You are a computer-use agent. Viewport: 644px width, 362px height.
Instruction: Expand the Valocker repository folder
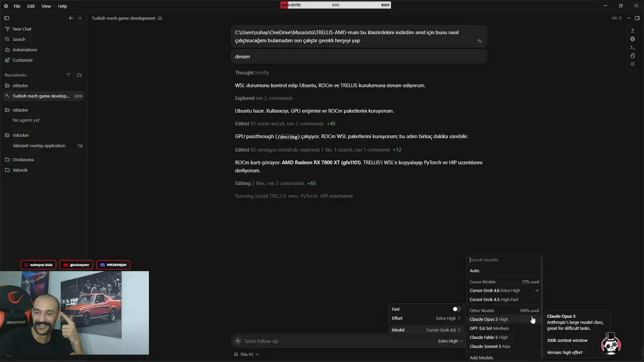click(43, 135)
